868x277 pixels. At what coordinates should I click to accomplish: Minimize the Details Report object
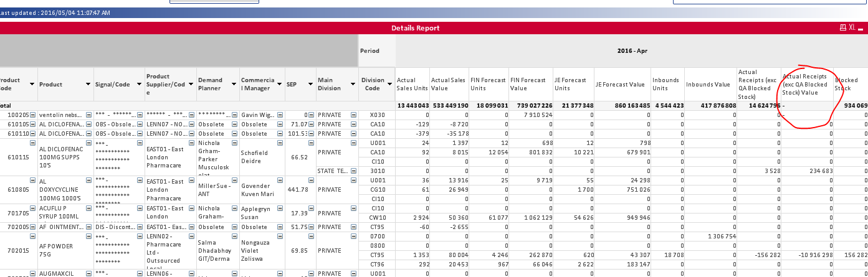(x=861, y=28)
